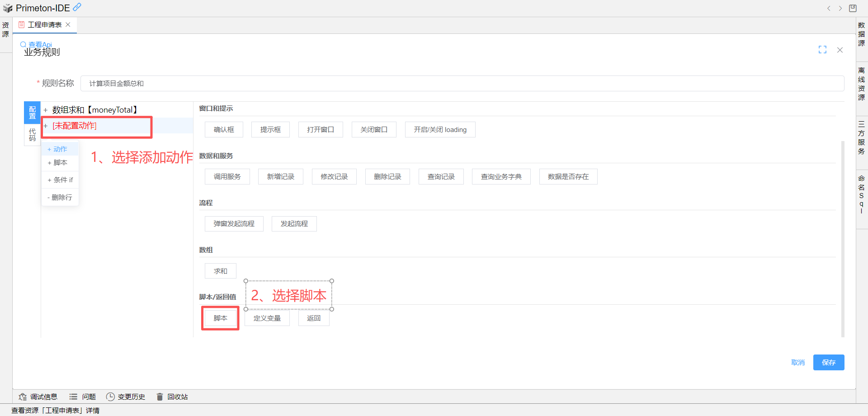
Task: Click the save layout icon top right
Action: (x=853, y=8)
